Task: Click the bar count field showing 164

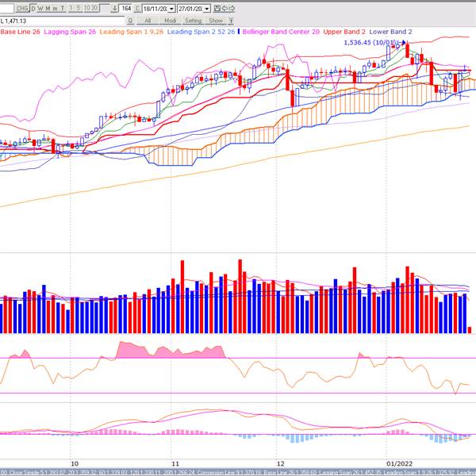Action: 125,8
